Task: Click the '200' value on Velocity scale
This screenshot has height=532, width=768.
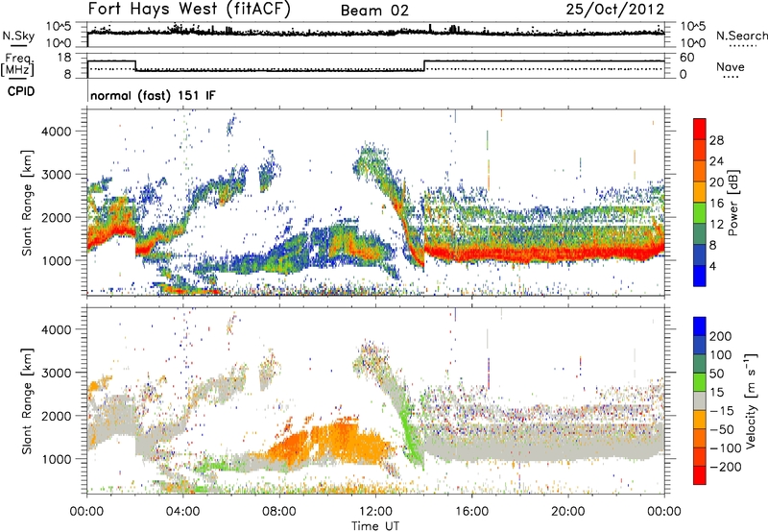Action: coord(721,336)
